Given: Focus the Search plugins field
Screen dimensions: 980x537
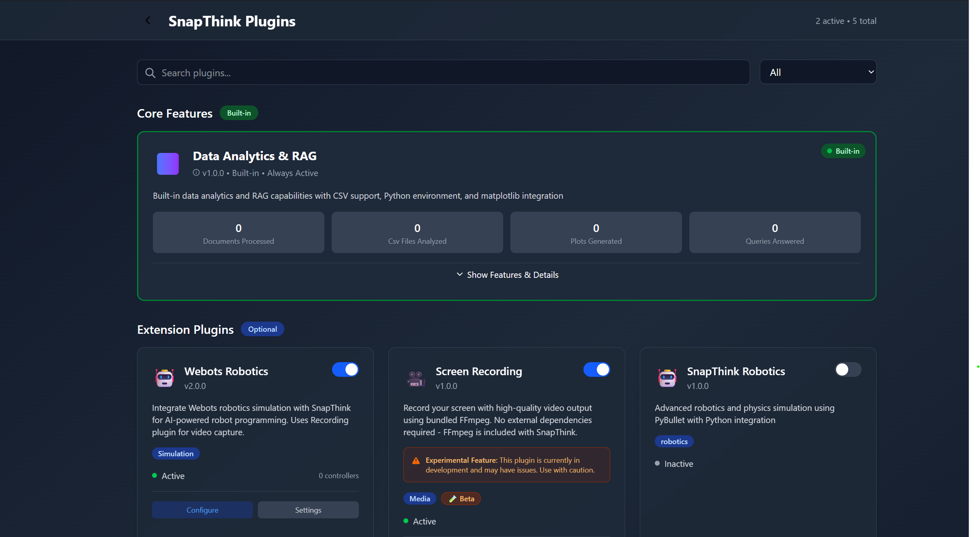Looking at the screenshot, I should (x=446, y=73).
